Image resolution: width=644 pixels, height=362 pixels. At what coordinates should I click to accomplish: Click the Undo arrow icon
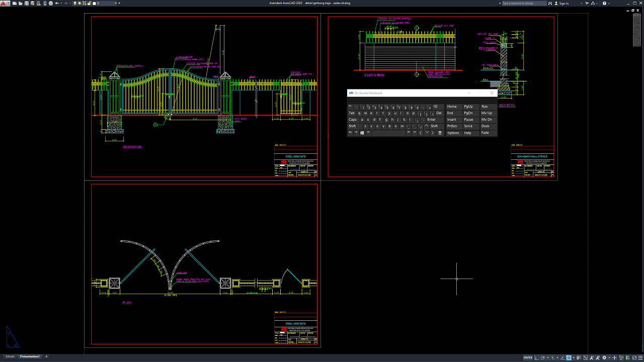click(57, 3)
